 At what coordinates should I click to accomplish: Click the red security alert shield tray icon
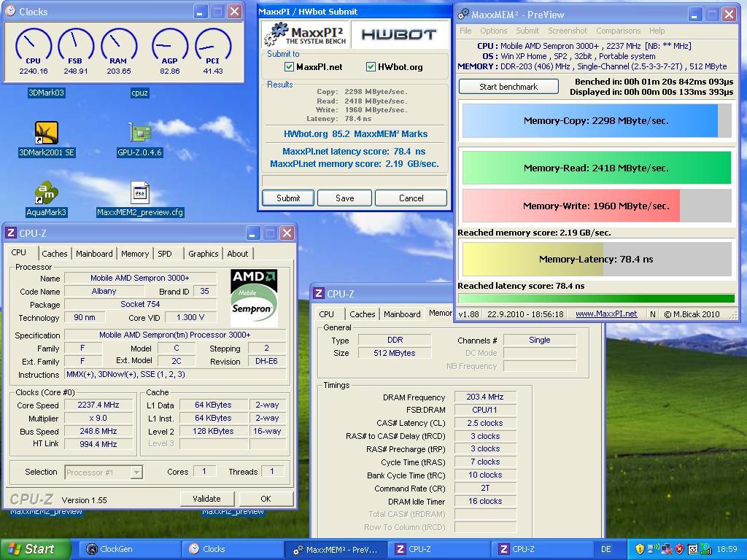(x=679, y=549)
